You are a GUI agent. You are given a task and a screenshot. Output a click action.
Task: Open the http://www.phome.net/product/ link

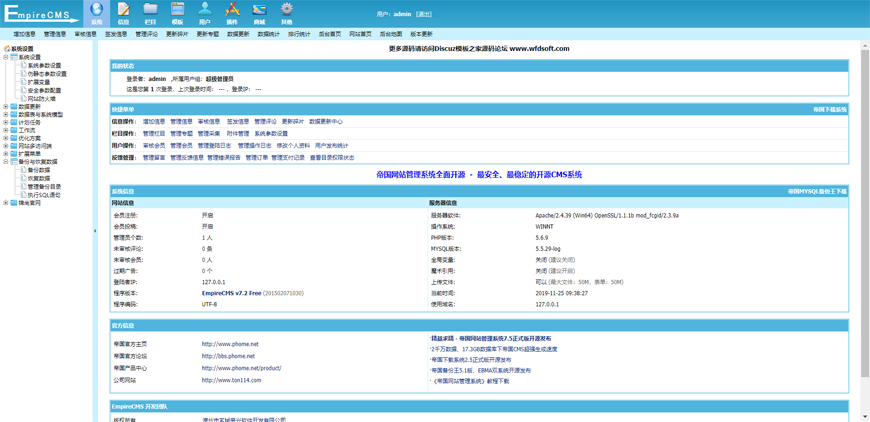coord(241,368)
